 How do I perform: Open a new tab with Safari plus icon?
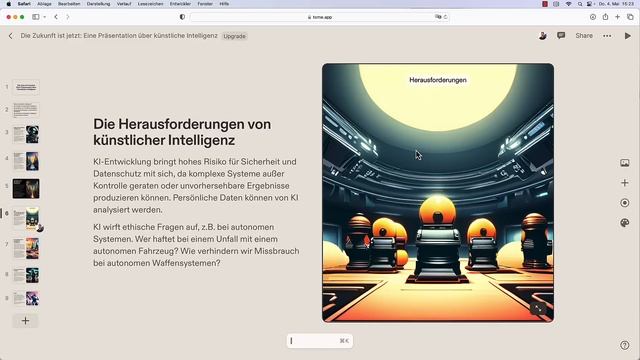618,17
